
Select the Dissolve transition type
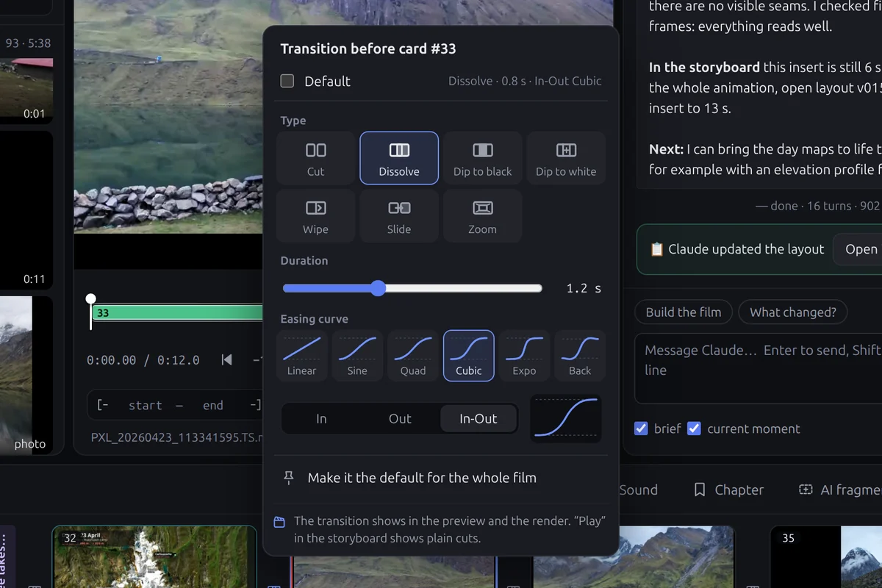(399, 158)
